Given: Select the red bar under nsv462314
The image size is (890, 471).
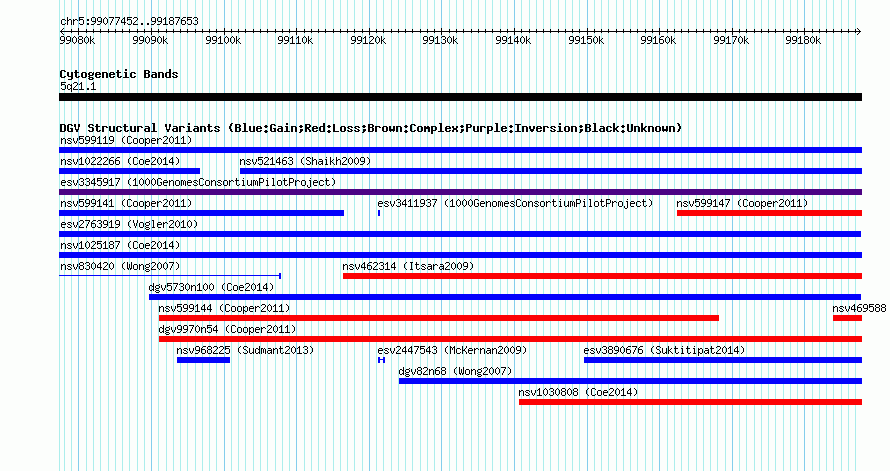Looking at the screenshot, I should click(602, 276).
